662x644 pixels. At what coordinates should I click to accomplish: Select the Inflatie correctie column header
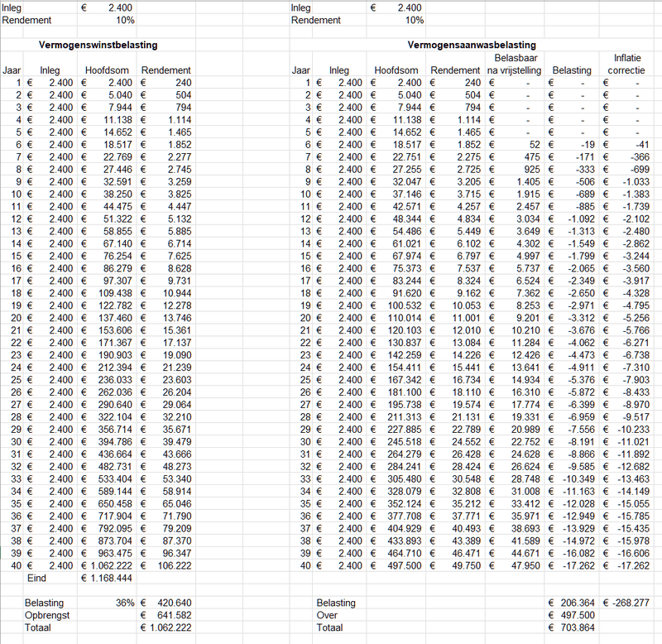click(626, 65)
